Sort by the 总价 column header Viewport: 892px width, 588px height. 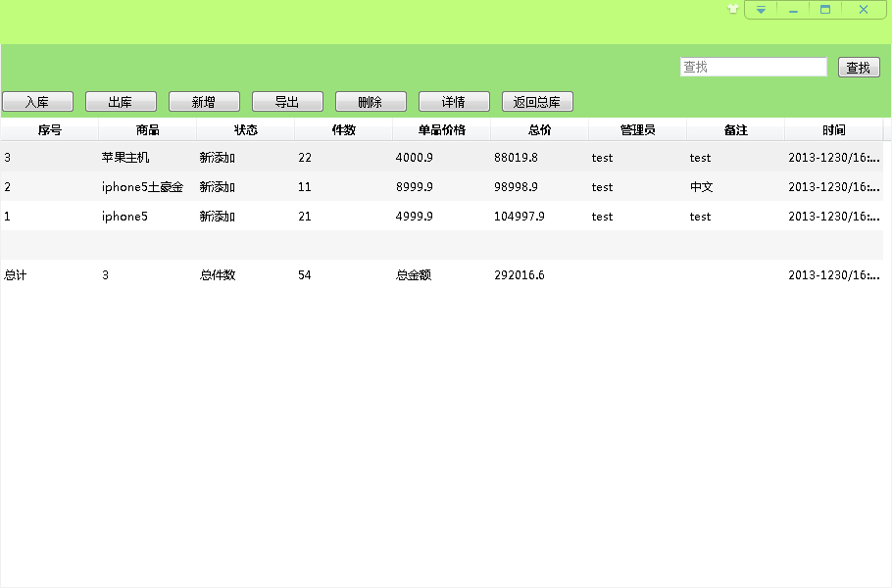[539, 130]
